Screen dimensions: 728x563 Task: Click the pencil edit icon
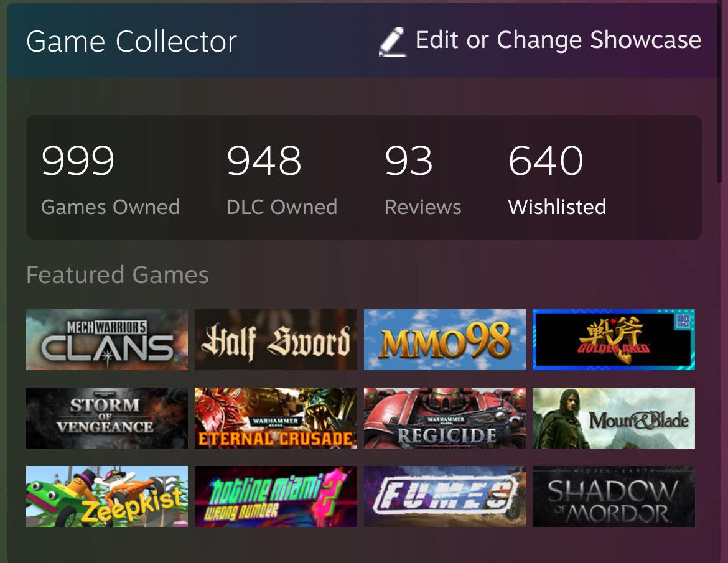(393, 41)
